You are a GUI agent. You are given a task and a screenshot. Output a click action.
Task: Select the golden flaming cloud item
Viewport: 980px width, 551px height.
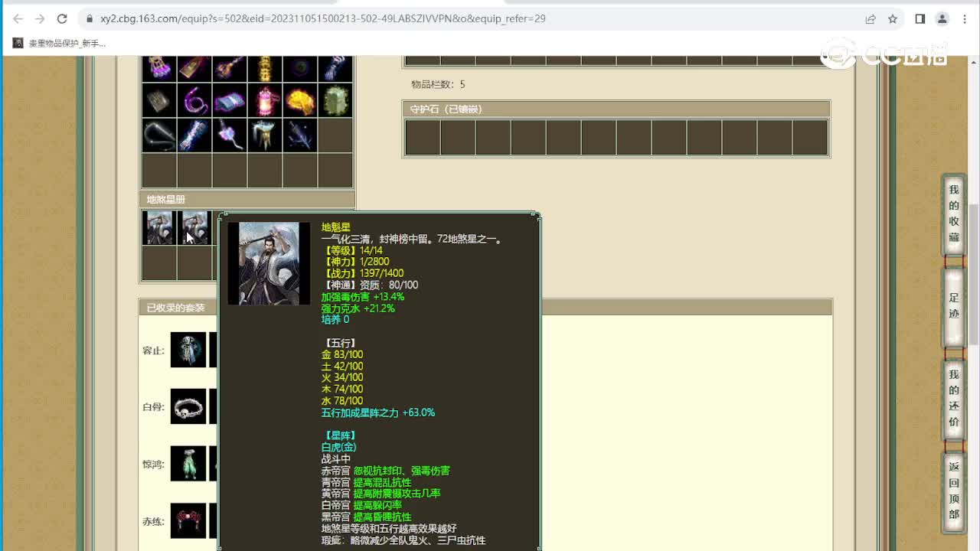click(x=300, y=100)
